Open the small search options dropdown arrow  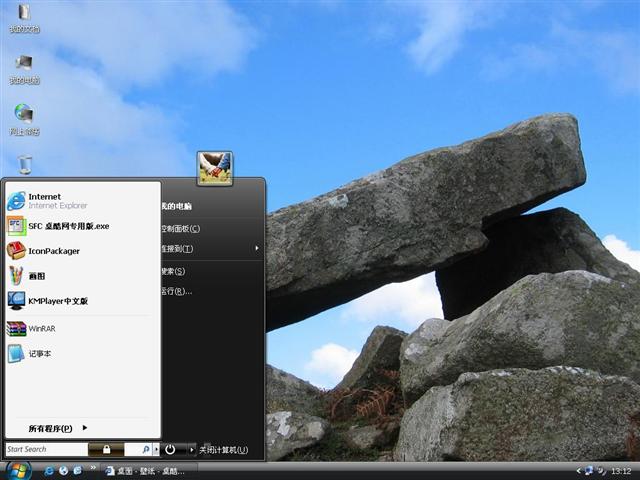156,449
